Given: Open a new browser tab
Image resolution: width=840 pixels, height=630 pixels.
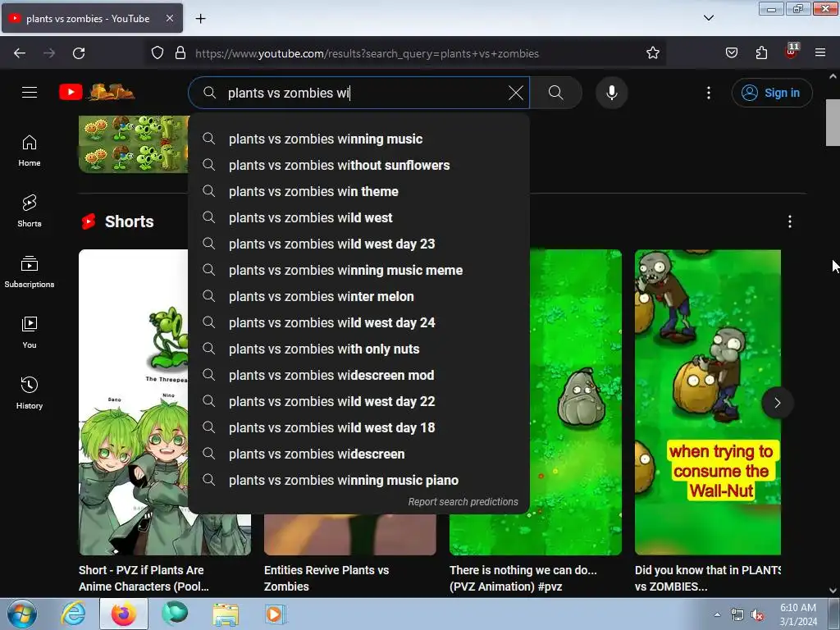Looking at the screenshot, I should 200,19.
